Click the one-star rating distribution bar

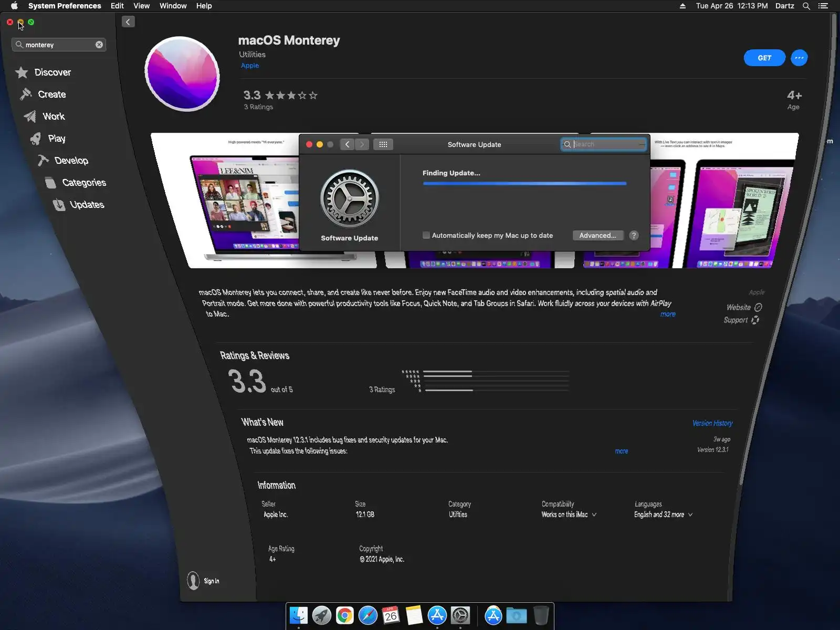tap(497, 390)
